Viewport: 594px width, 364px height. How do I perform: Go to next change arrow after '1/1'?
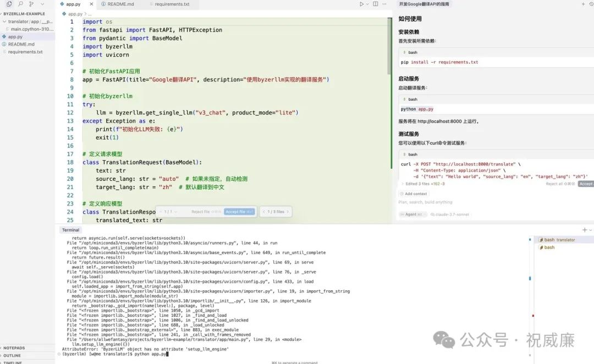[x=176, y=212]
